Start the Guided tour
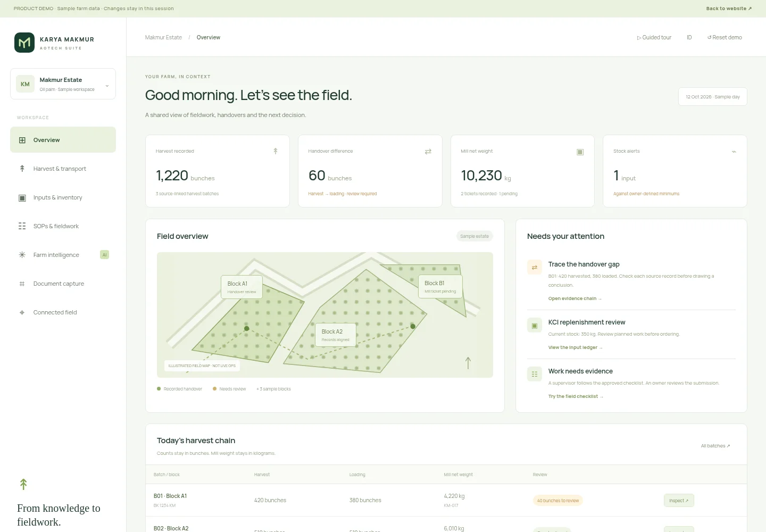Screen dimensions: 766x532 click(654, 37)
